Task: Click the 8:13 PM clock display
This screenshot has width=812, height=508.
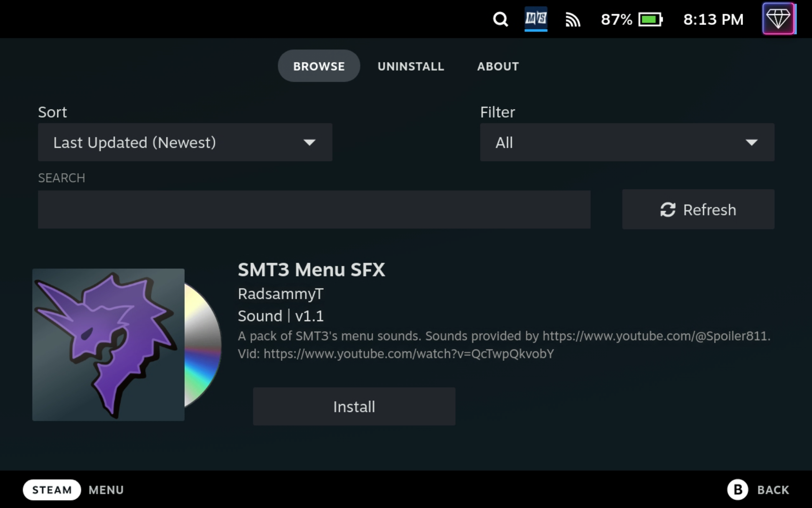Action: click(x=713, y=19)
